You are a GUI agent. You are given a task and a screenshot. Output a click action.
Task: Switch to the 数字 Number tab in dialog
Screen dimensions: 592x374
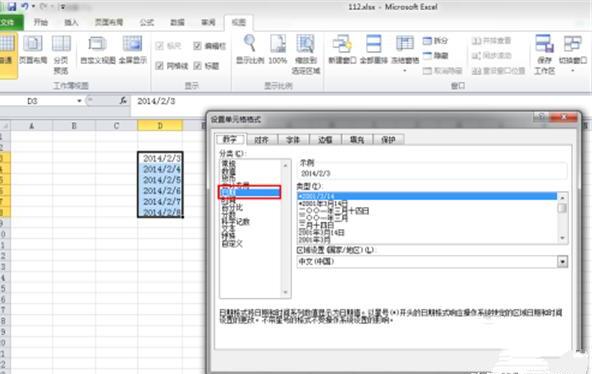[x=230, y=139]
